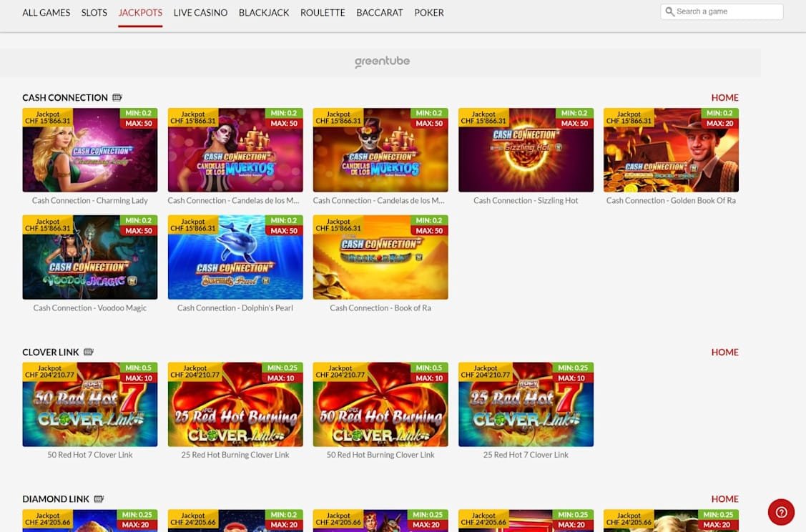The height and width of the screenshot is (532, 806).
Task: Open 50 Red Hot Burning Clover Link thumbnail
Action: point(380,404)
